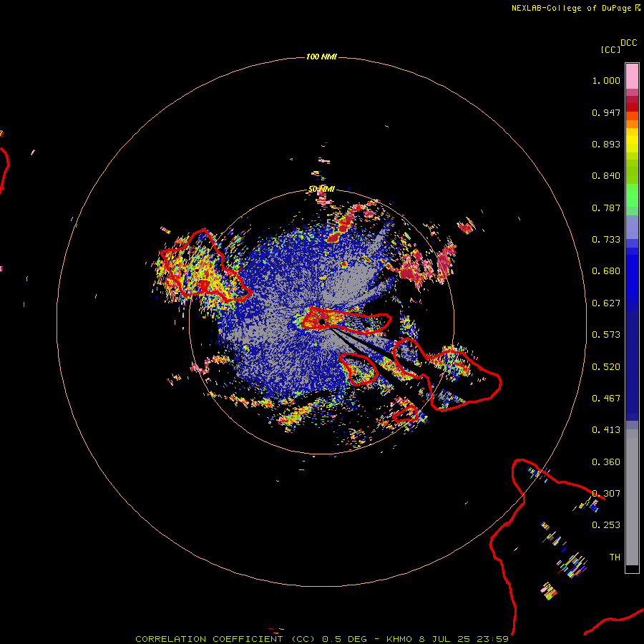Click the TH threshold label on legend
This screenshot has height=644, width=644.
point(615,557)
